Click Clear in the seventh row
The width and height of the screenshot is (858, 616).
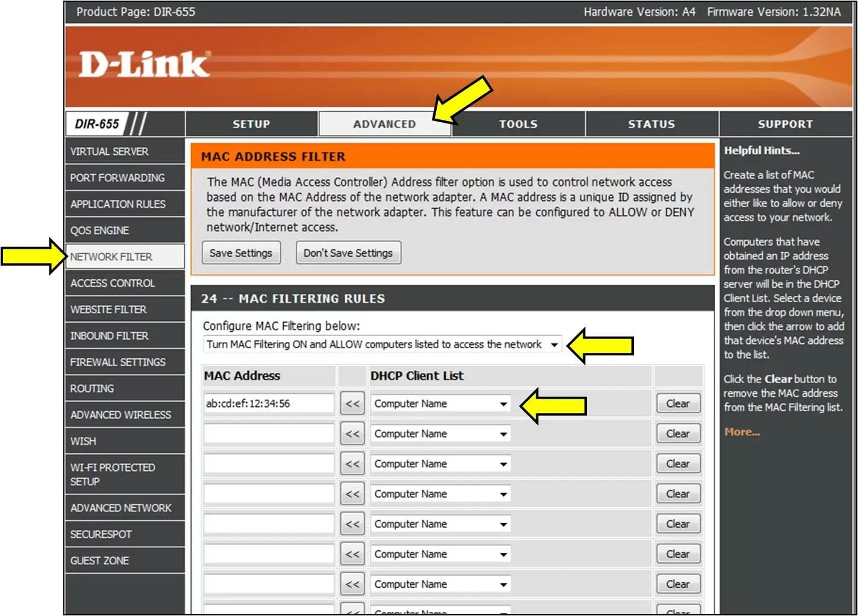pos(678,584)
